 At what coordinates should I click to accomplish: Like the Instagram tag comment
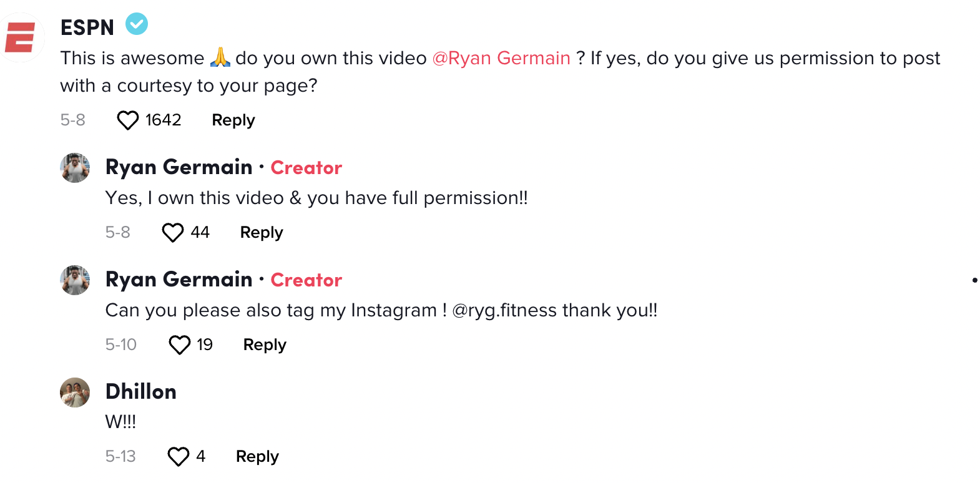[180, 345]
